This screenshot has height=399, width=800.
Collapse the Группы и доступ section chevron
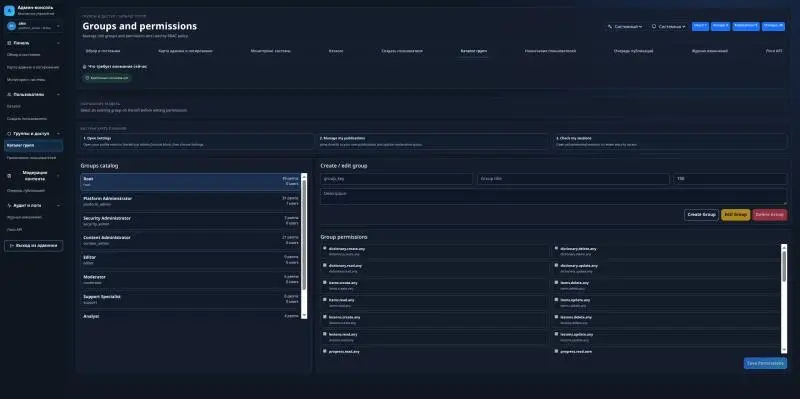tap(58, 134)
